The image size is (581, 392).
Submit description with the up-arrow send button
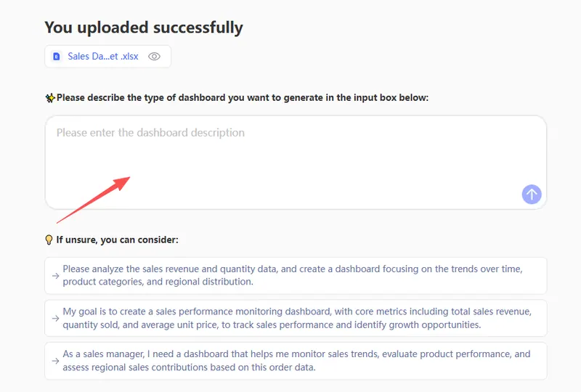point(532,194)
